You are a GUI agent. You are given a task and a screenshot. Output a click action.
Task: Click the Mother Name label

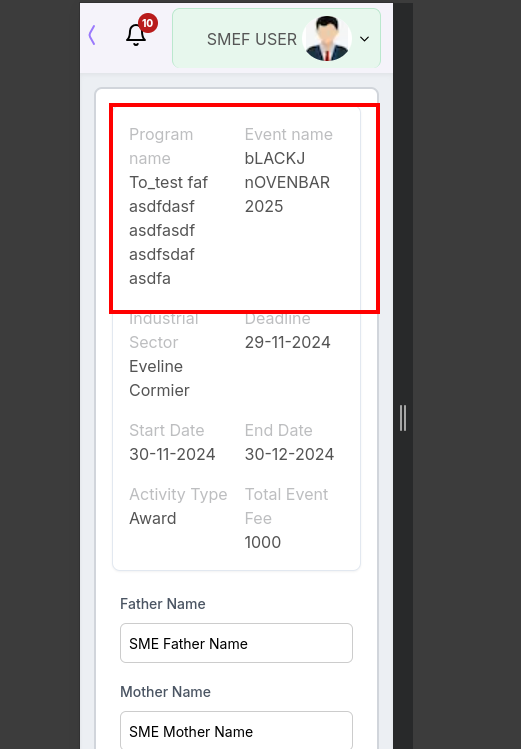tap(165, 692)
